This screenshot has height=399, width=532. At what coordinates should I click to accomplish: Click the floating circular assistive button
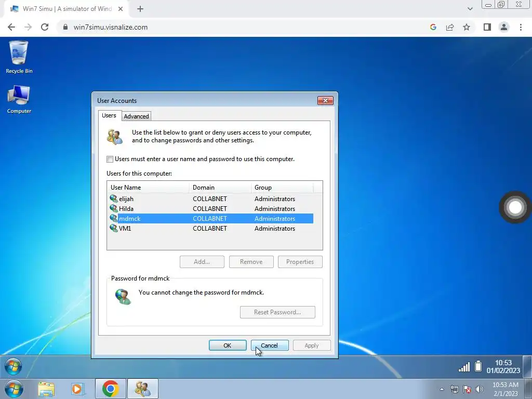pos(515,207)
